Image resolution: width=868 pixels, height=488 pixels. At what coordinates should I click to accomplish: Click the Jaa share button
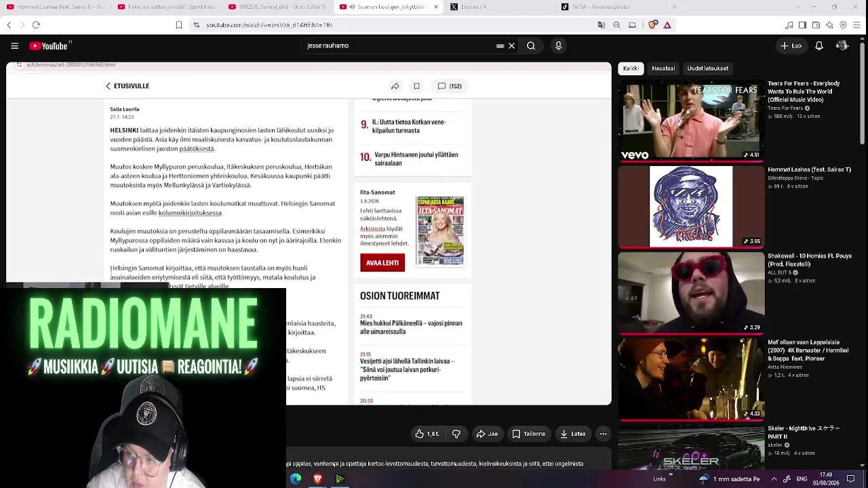point(487,434)
